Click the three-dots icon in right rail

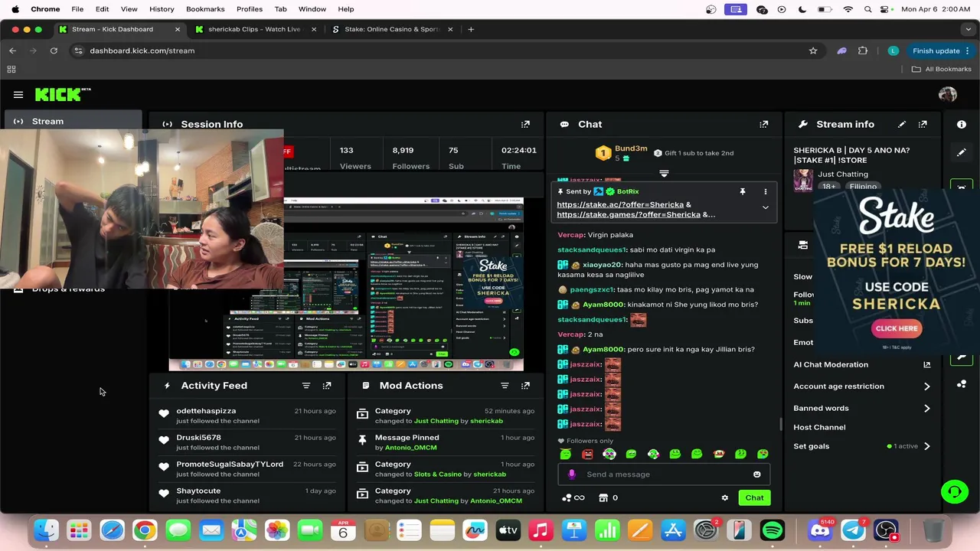(x=962, y=384)
